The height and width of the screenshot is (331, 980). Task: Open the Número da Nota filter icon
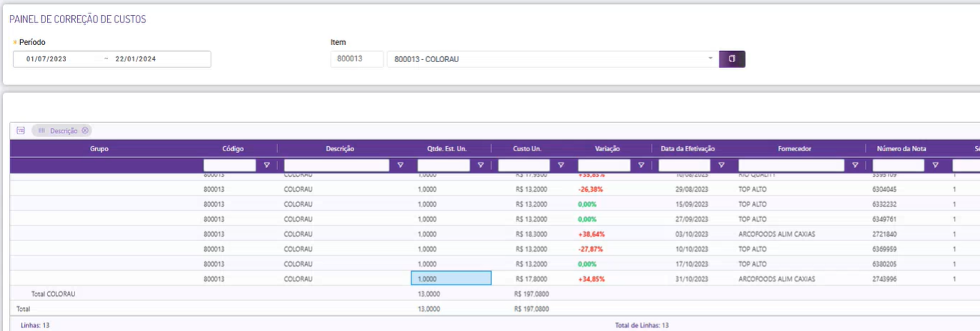935,165
